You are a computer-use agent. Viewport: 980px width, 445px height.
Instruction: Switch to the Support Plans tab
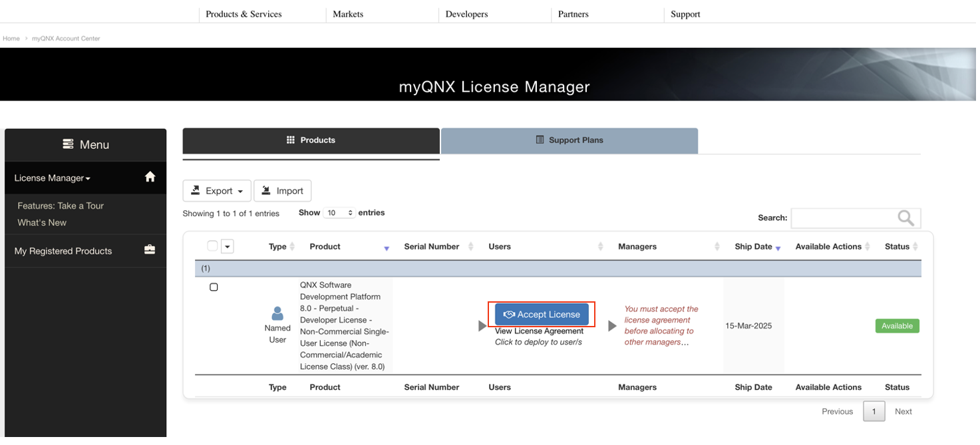click(570, 140)
